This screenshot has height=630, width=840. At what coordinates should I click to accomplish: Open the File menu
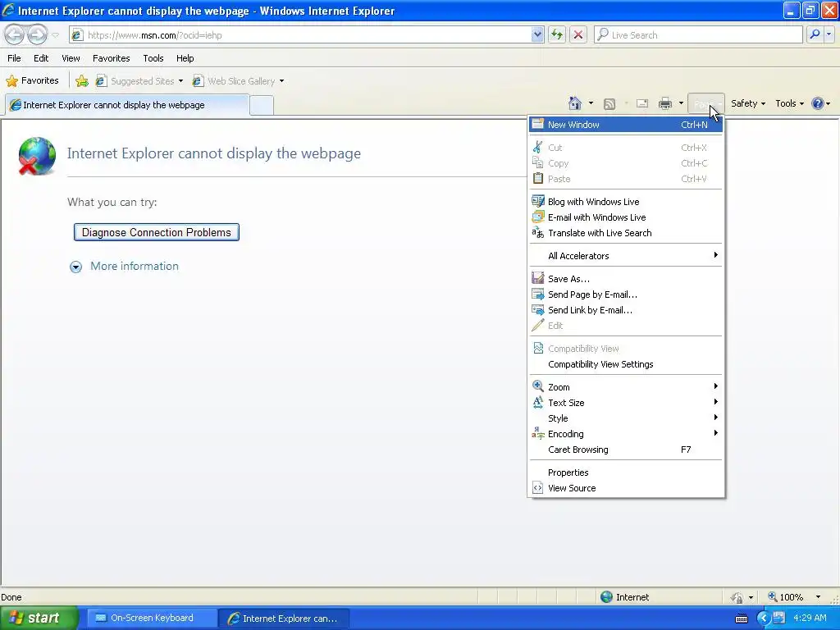point(14,58)
